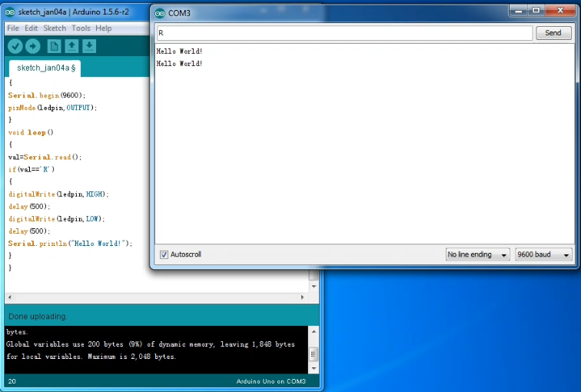This screenshot has height=392, width=581.
Task: Open the 9600 baud dropdown
Action: 543,254
